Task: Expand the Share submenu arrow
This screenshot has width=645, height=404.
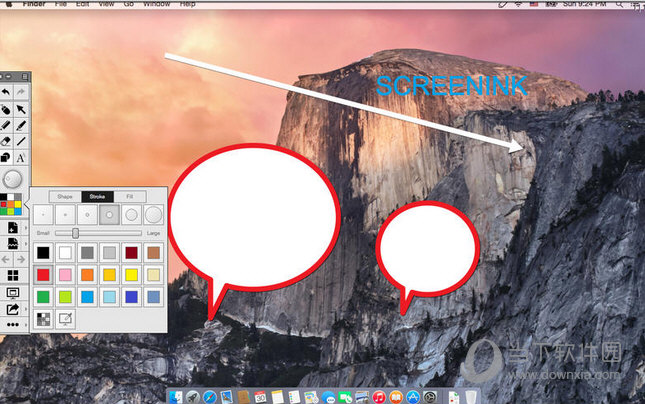Action: [26, 309]
